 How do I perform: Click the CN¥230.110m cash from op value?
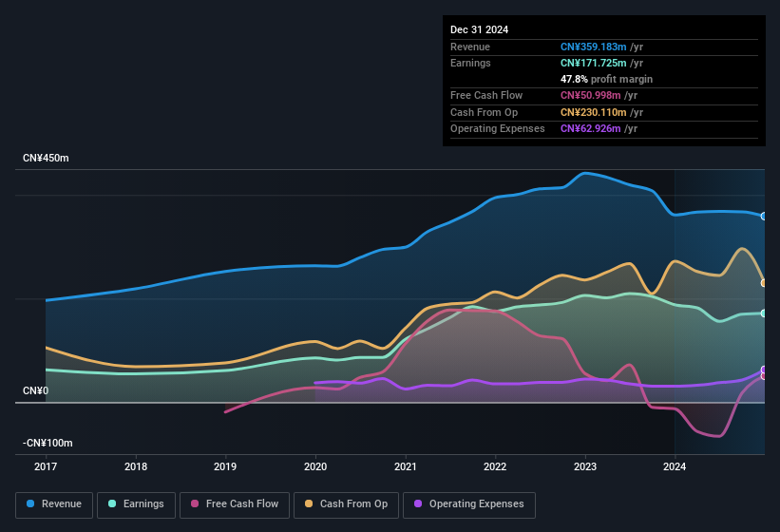point(593,112)
